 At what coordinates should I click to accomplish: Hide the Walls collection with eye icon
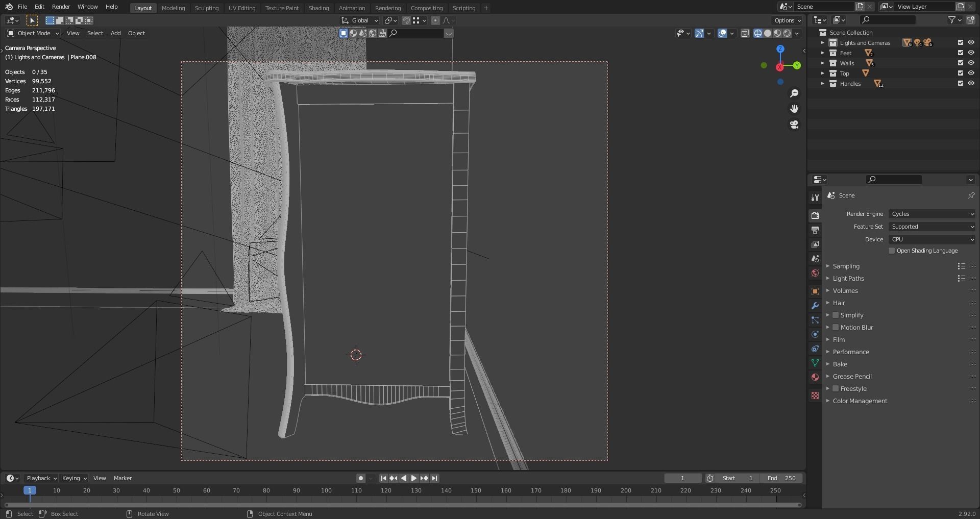(971, 63)
